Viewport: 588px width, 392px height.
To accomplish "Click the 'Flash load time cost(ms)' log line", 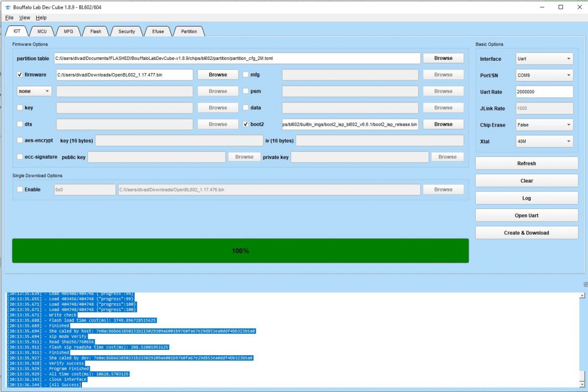I will point(81,320).
